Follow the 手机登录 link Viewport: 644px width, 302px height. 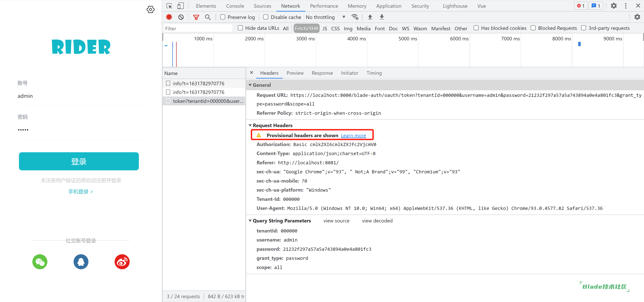click(80, 191)
